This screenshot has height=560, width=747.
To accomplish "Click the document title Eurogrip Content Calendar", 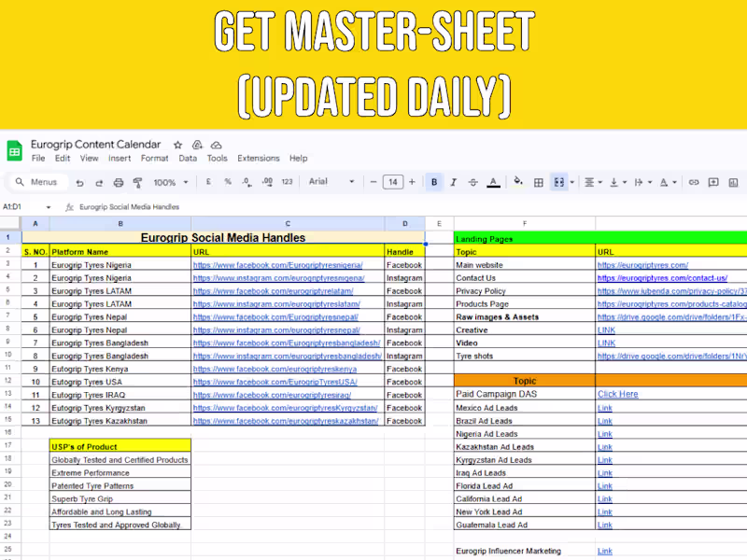I will click(95, 145).
